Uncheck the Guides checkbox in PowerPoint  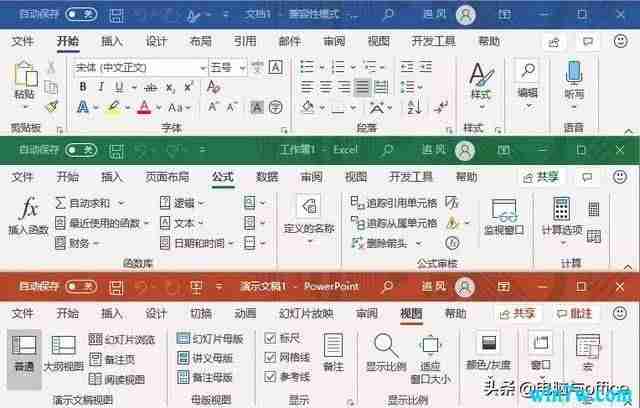click(x=270, y=377)
